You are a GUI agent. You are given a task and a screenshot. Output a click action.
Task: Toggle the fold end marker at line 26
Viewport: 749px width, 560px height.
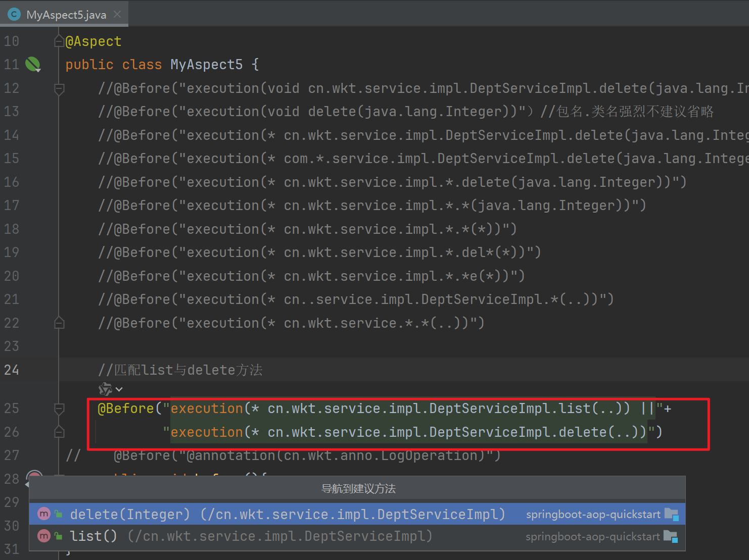pyautogui.click(x=59, y=432)
